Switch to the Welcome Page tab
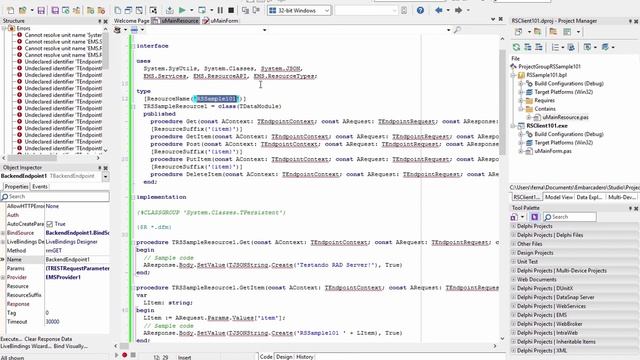This screenshot has height=360, width=640. tap(131, 21)
